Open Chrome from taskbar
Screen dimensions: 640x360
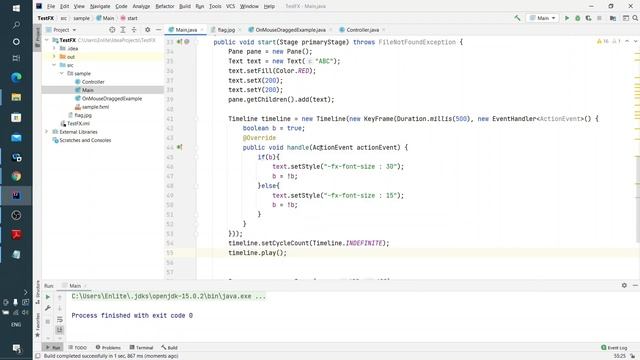tap(16, 176)
